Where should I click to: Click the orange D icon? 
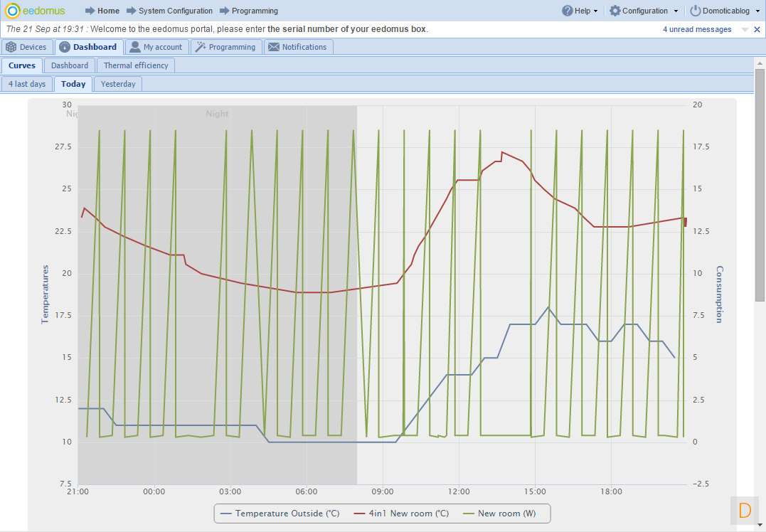point(745,510)
